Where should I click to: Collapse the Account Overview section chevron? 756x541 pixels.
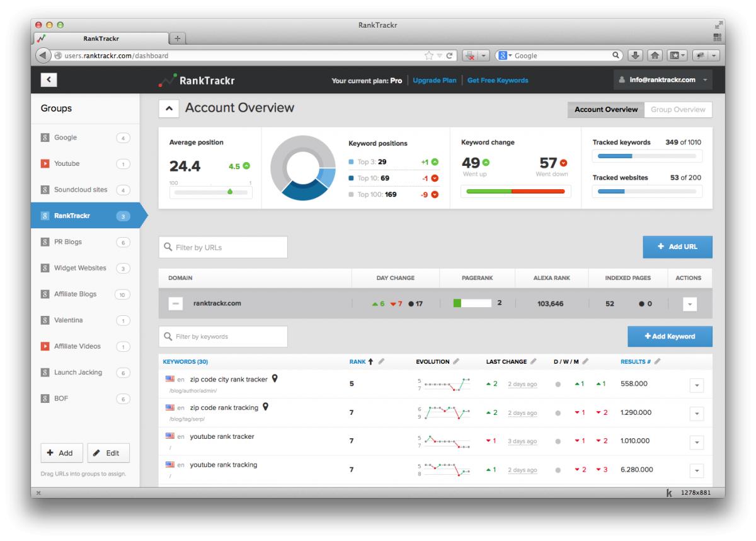click(x=168, y=108)
